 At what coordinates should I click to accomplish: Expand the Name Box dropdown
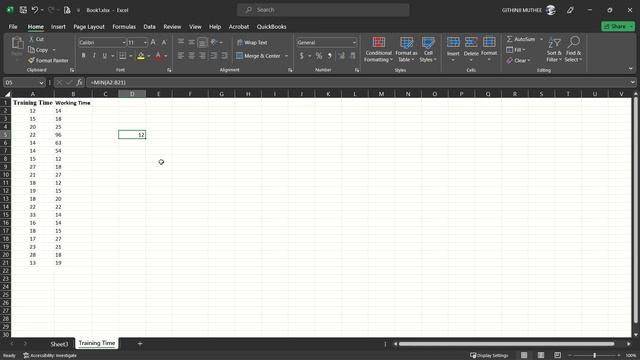(x=41, y=83)
